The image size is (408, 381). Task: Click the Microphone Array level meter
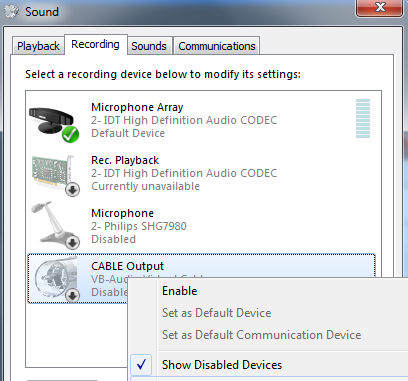click(363, 118)
